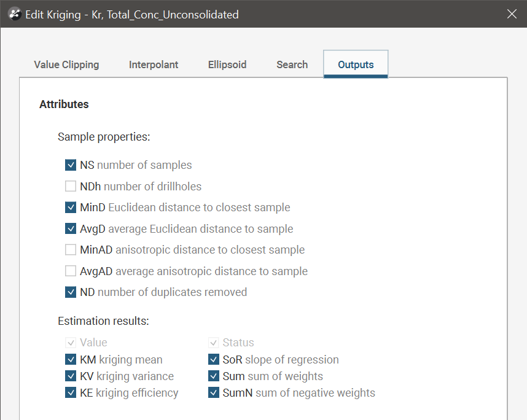Enable NDh number of drillholes
This screenshot has width=527, height=420.
click(71, 186)
